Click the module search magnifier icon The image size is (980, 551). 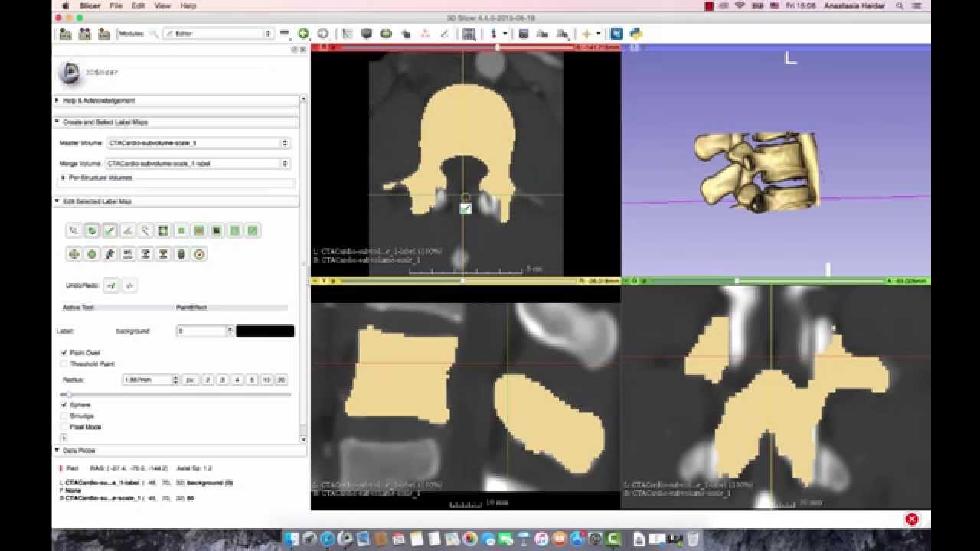(153, 34)
